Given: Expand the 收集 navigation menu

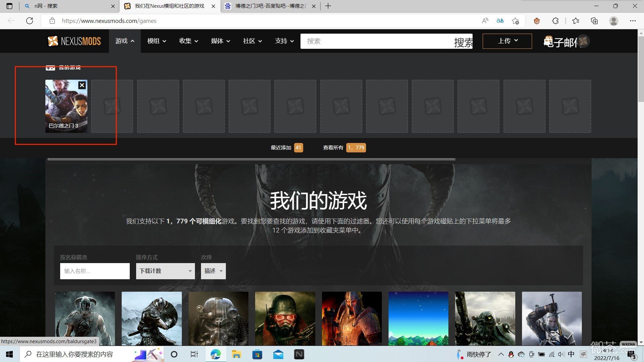Looking at the screenshot, I should click(189, 41).
